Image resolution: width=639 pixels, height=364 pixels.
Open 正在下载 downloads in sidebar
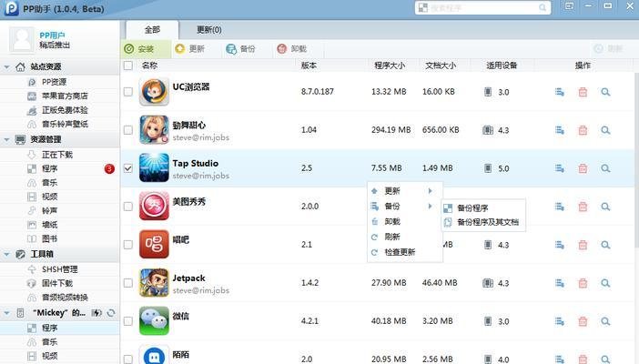(57, 155)
